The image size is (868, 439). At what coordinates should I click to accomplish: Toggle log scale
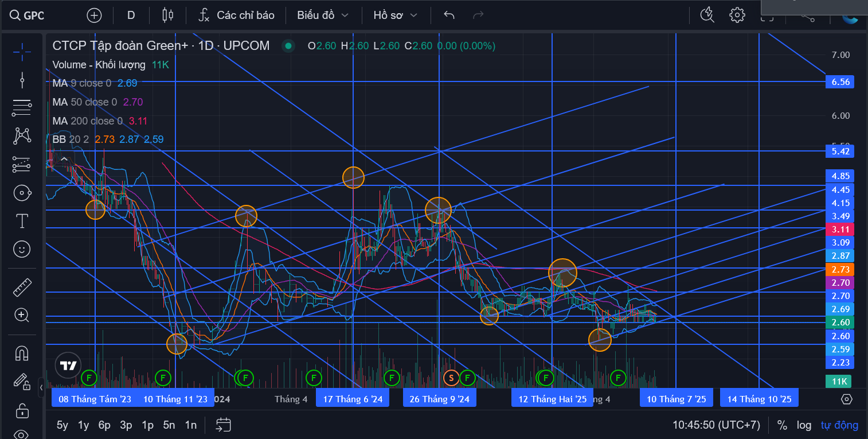point(804,425)
